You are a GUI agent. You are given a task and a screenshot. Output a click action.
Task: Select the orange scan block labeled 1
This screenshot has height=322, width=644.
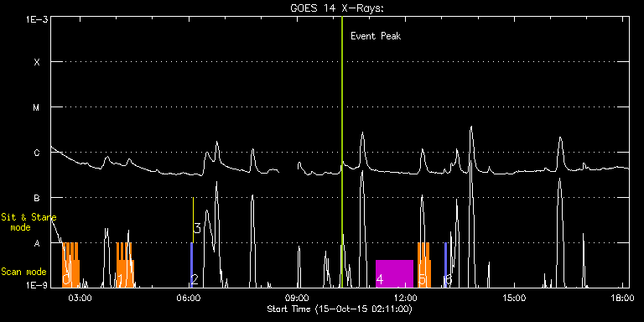click(125, 265)
